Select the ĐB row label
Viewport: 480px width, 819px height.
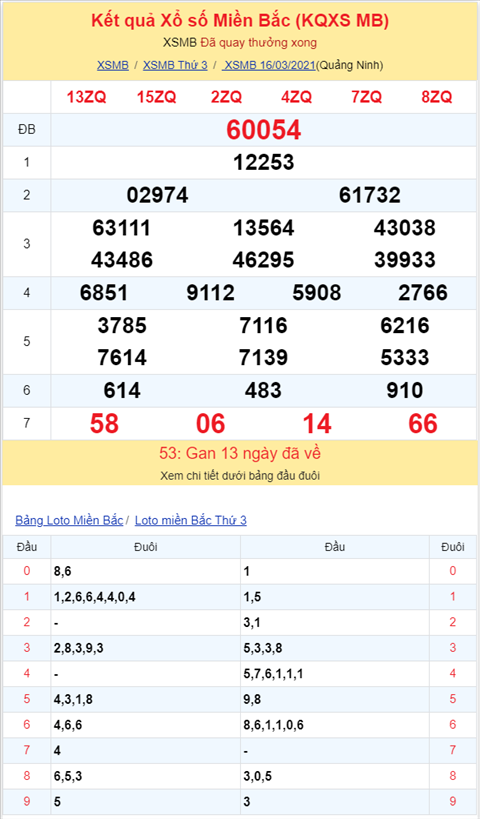[27, 129]
